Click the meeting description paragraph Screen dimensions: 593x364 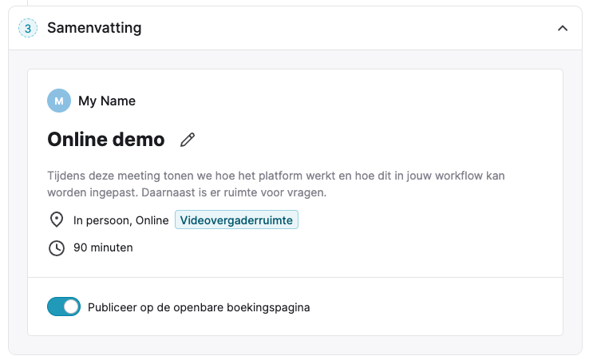[x=276, y=184]
